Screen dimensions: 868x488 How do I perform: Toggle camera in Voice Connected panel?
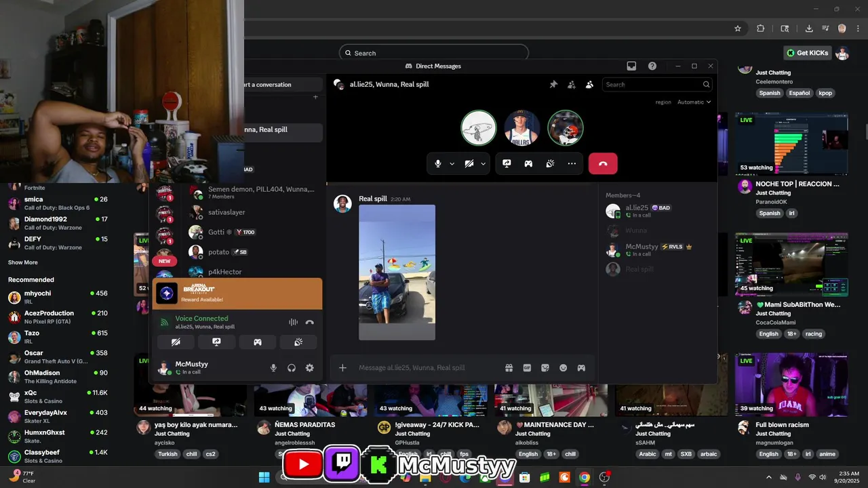176,342
